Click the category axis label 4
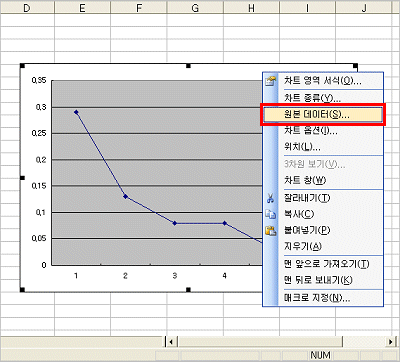 pyautogui.click(x=225, y=276)
